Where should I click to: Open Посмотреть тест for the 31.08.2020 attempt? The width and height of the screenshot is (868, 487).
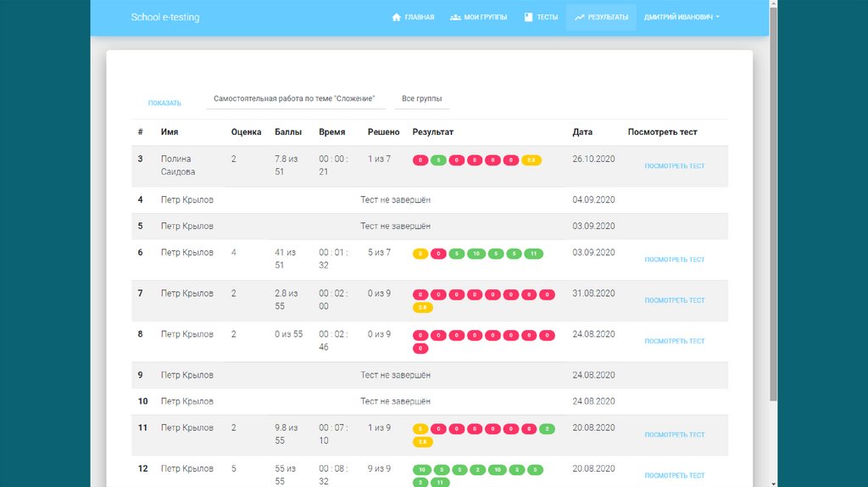pyautogui.click(x=674, y=300)
